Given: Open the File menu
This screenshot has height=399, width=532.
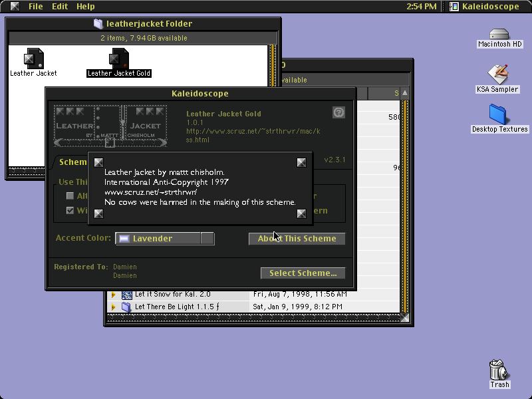Looking at the screenshot, I should tap(36, 6).
